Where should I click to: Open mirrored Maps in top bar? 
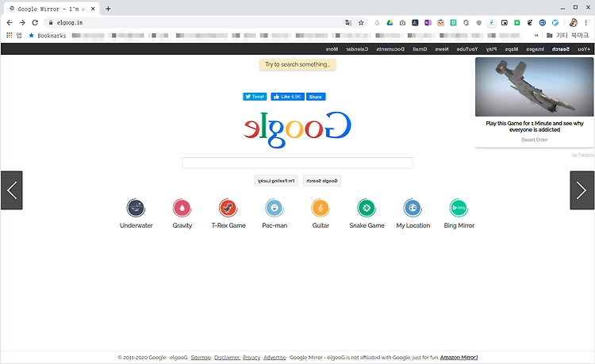point(512,49)
